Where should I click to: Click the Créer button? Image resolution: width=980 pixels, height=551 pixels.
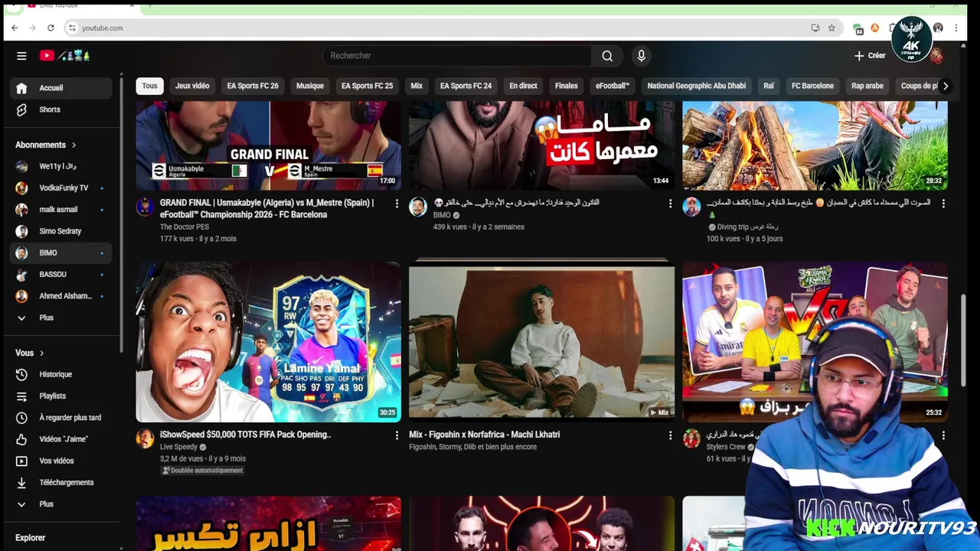pos(870,56)
